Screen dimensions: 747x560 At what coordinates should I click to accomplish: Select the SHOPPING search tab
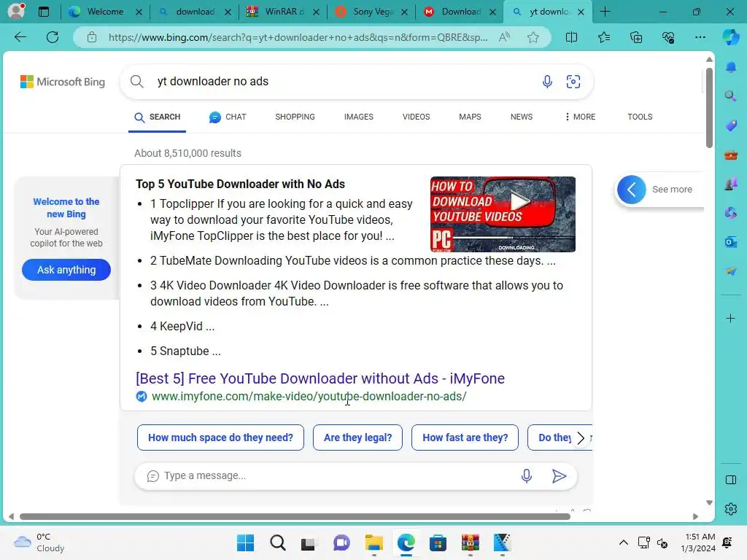(295, 117)
